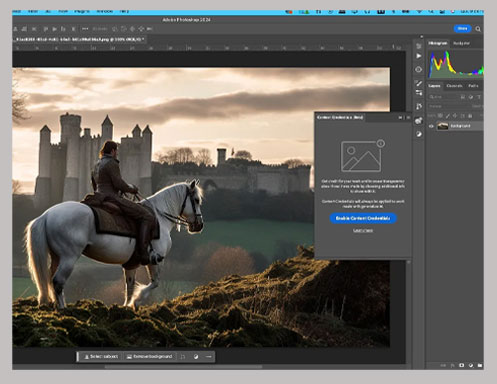Viewport: 497px width, 384px height.
Task: Open the Content Credentials panel menu
Action: [408, 117]
